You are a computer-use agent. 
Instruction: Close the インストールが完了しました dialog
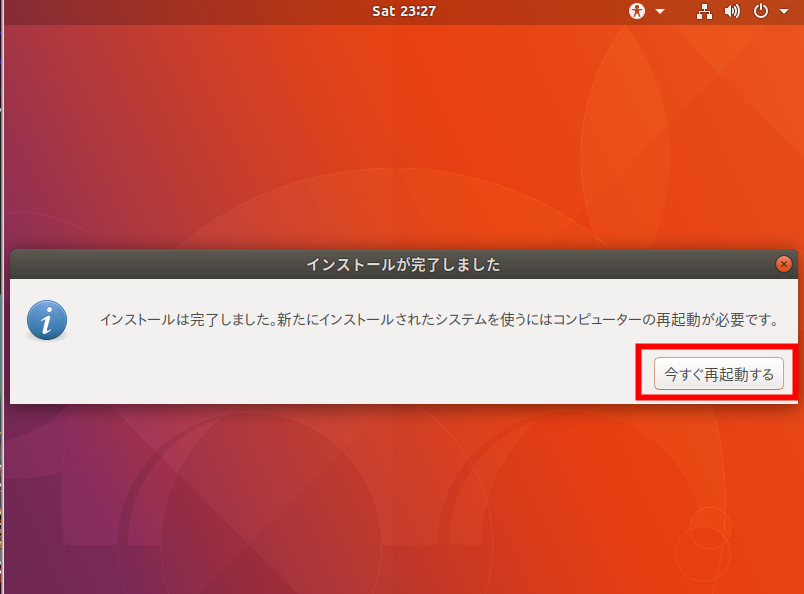point(783,264)
